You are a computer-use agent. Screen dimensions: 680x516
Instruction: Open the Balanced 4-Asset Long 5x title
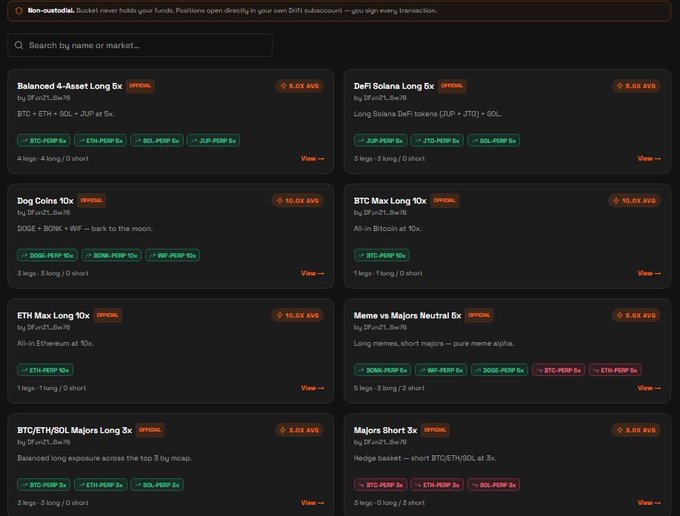coord(70,86)
